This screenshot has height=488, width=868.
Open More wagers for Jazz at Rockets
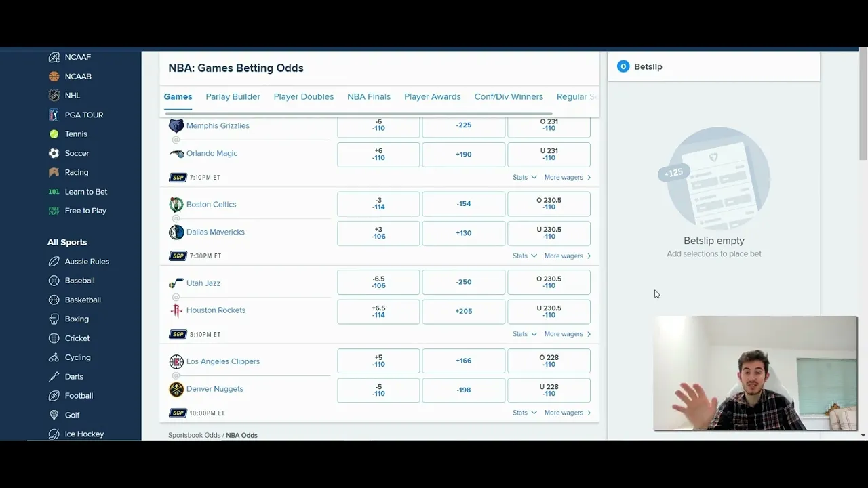567,334
